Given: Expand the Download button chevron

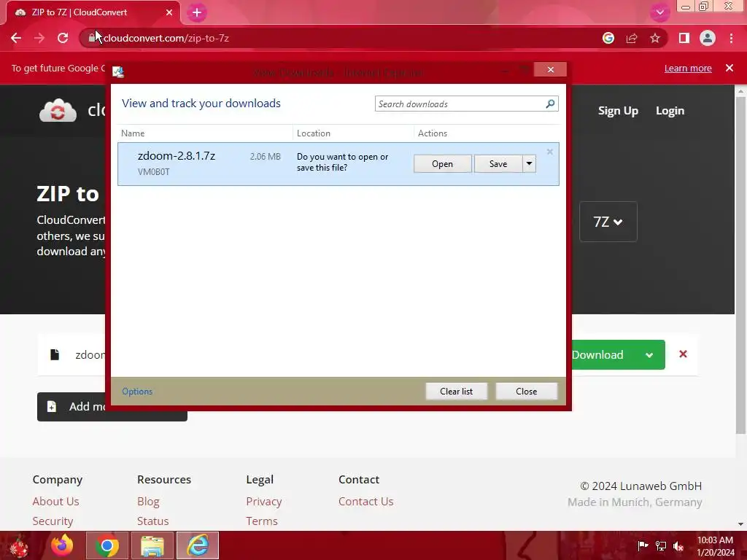Looking at the screenshot, I should pyautogui.click(x=649, y=355).
